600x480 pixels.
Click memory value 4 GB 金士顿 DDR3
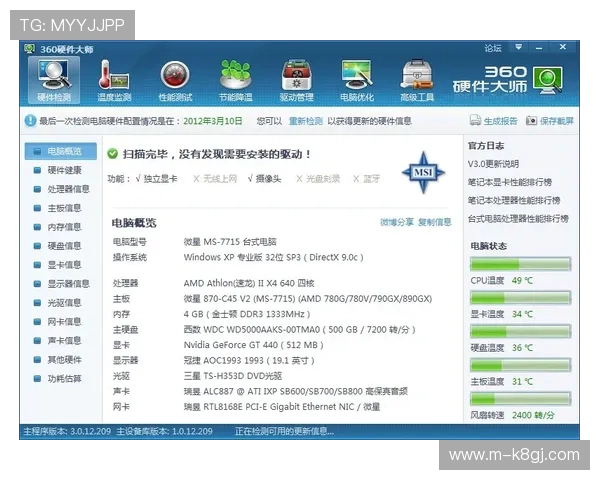(247, 314)
